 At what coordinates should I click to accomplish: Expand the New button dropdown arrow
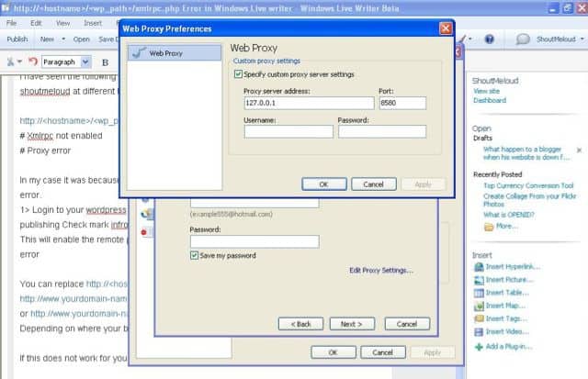[63, 39]
